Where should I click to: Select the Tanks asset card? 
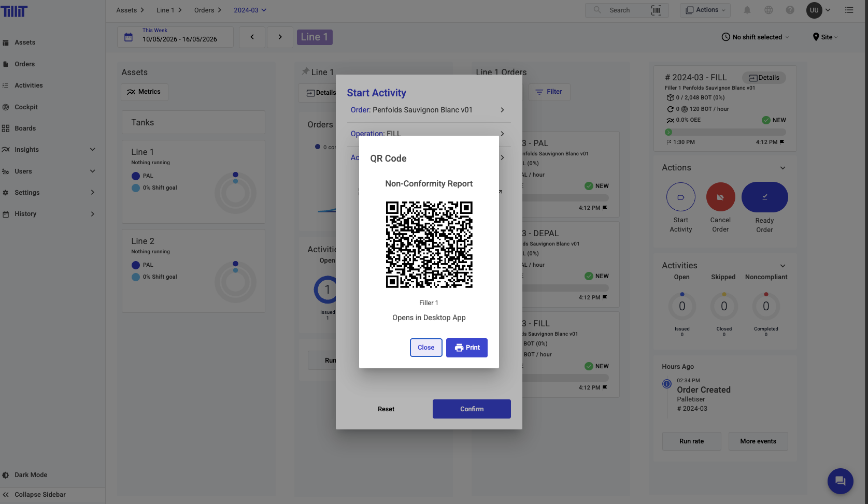pyautogui.click(x=193, y=122)
